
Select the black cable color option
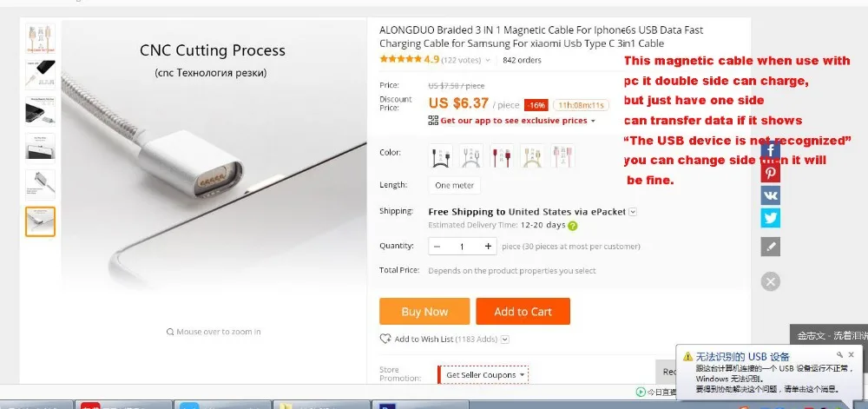(440, 156)
